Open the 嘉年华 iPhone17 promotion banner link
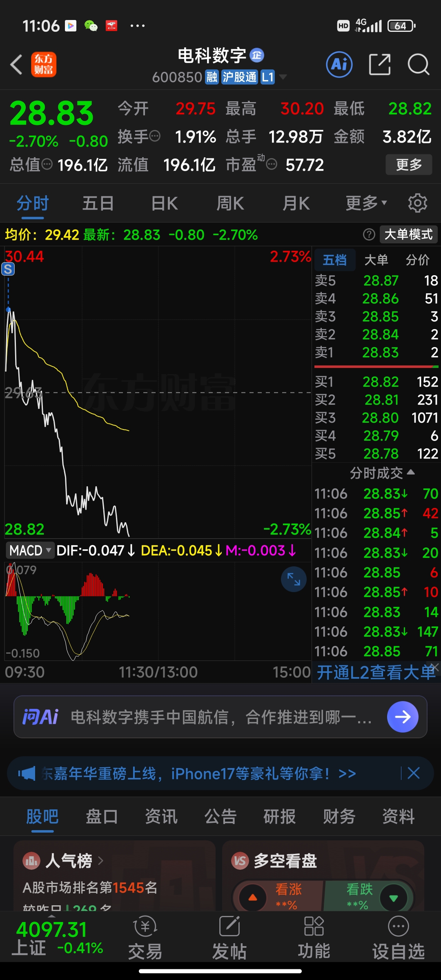 198,773
